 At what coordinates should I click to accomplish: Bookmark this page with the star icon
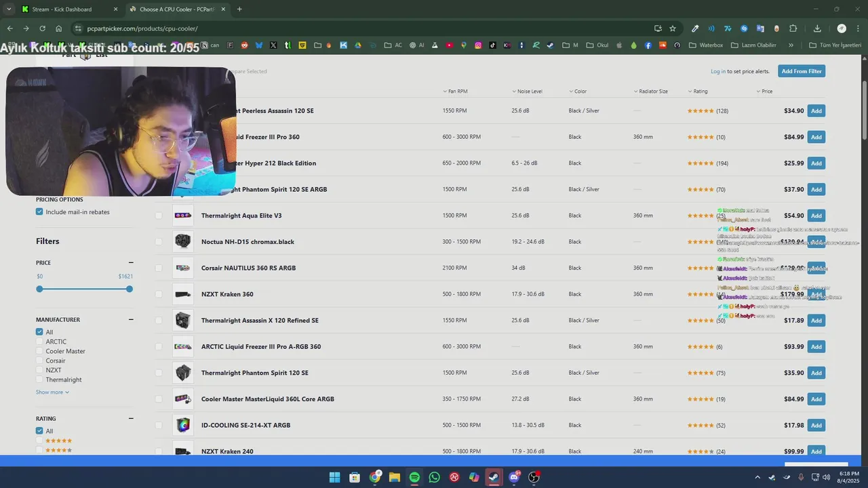point(673,28)
